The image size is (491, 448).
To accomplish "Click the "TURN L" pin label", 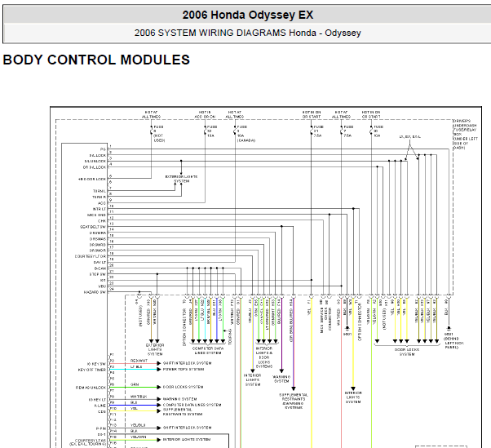I will pos(100,191).
